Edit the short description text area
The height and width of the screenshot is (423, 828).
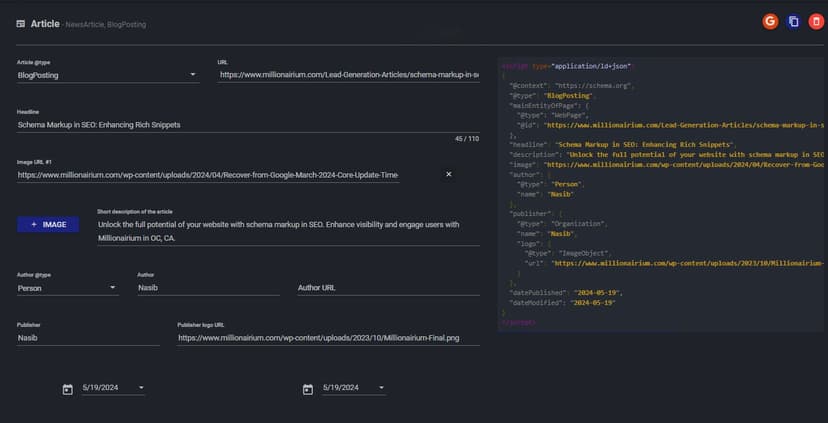point(287,231)
